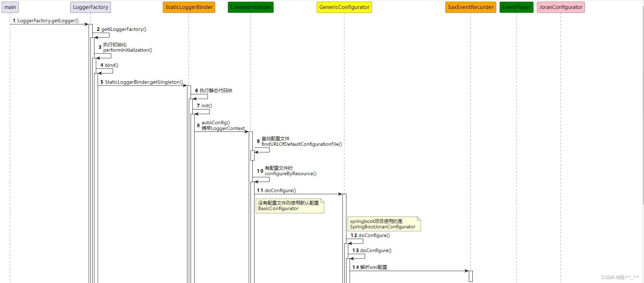Select the LoggerFactory participant box
Viewport: 644px width, 283px height.
pyautogui.click(x=90, y=7)
